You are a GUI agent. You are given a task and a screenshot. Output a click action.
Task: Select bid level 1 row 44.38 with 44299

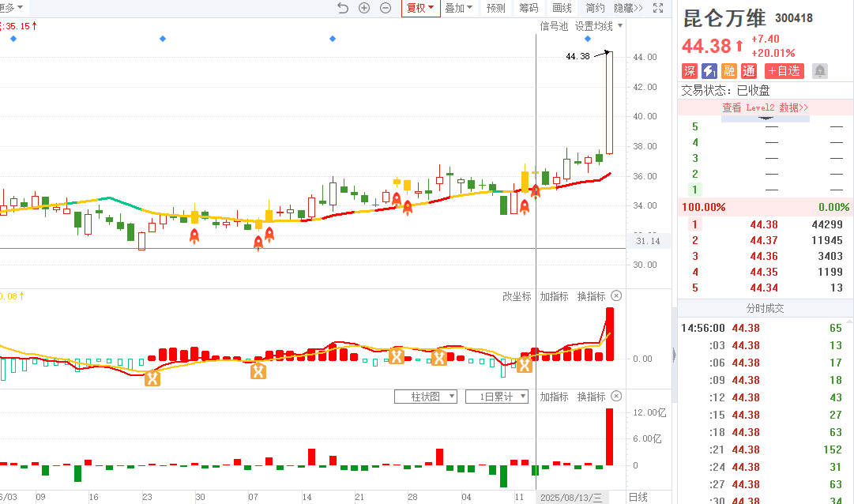tap(766, 224)
